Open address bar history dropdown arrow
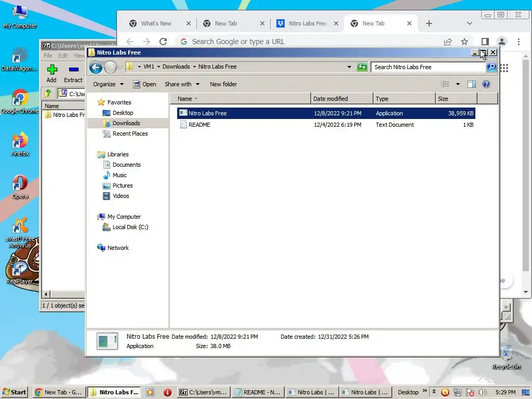Screen dimensions: 532x399 point(349,67)
